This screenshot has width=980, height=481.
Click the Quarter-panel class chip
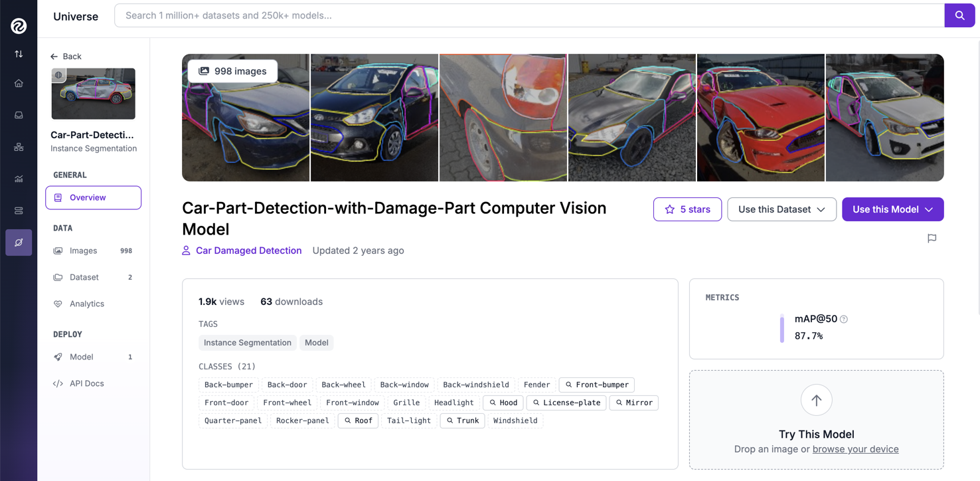coord(233,421)
